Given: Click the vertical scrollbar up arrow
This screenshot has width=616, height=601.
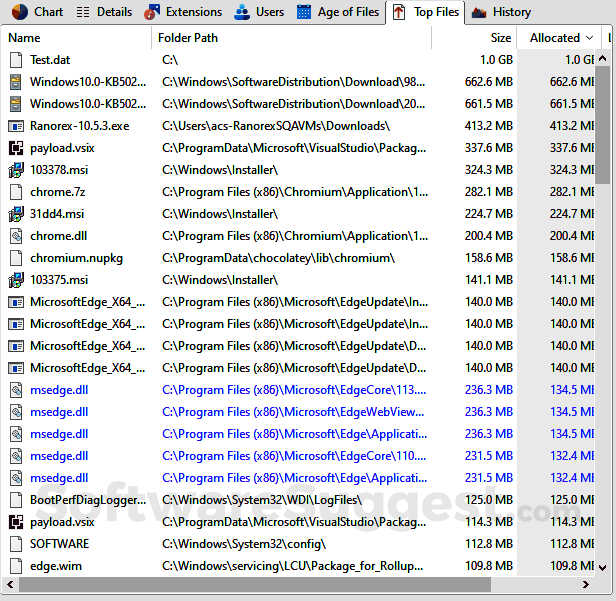Looking at the screenshot, I should click(x=602, y=59).
